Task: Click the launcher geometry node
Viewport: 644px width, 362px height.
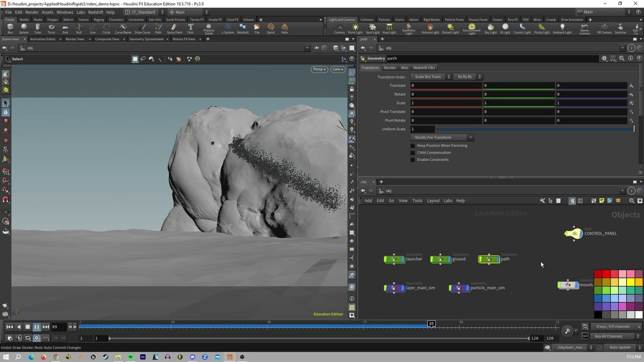Action: [394, 259]
